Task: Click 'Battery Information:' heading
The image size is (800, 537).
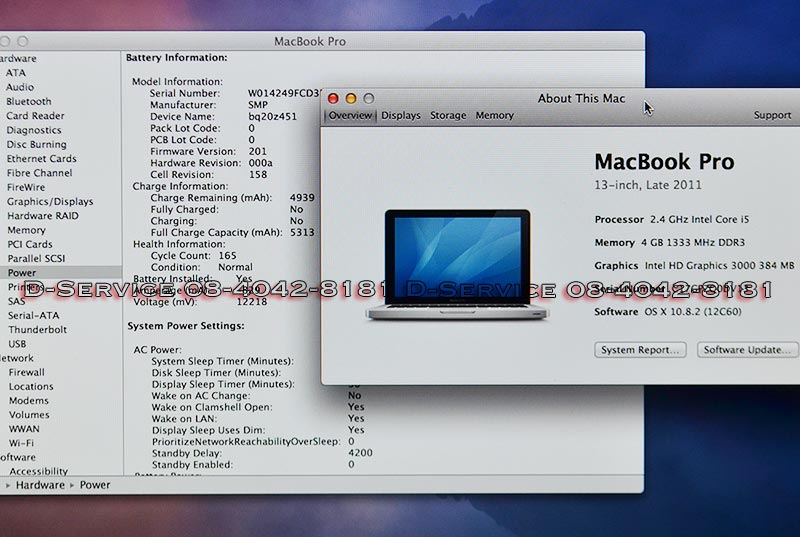Action: pyautogui.click(x=177, y=58)
